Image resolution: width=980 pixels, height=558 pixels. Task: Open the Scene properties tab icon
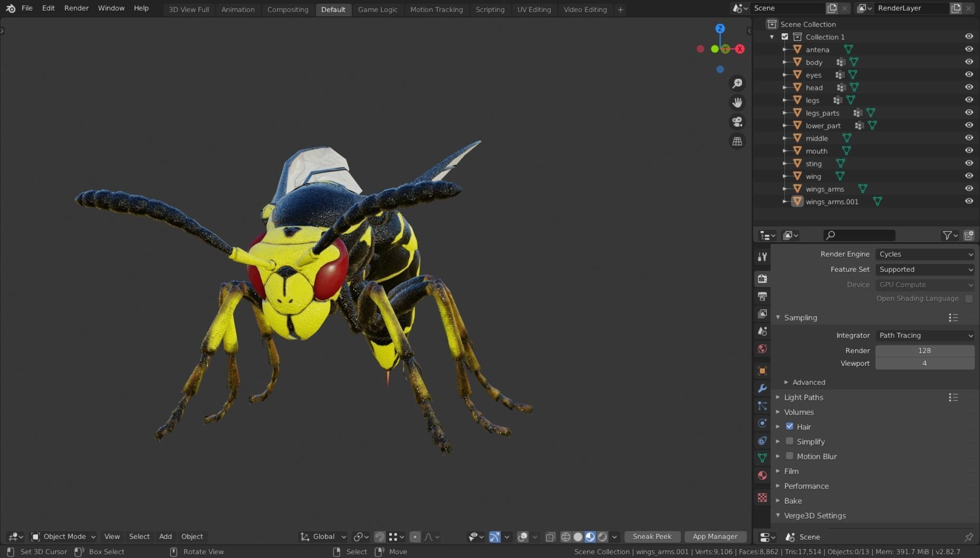pos(762,331)
